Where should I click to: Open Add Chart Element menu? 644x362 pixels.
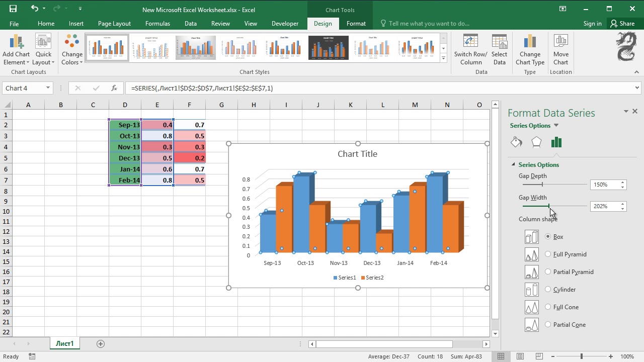tap(16, 50)
